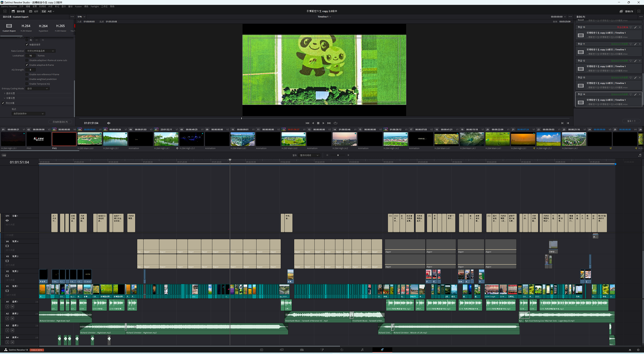Click the viewer scrub bar
The width and height of the screenshot is (644, 354).
[324, 118]
